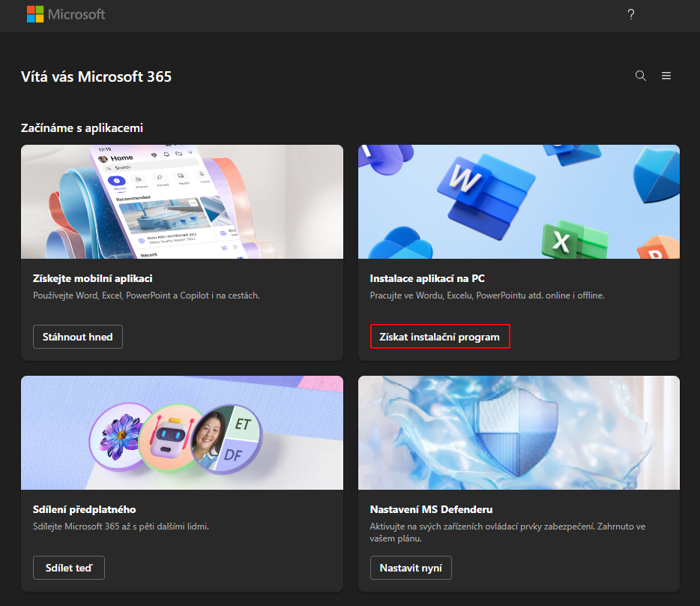
Task: Click the woman's photo avatar
Action: 211,442
